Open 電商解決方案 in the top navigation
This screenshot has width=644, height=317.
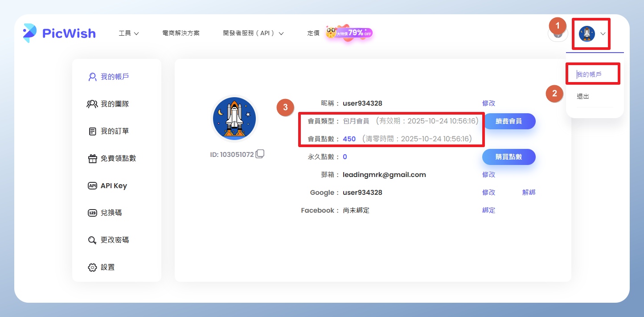coord(181,33)
